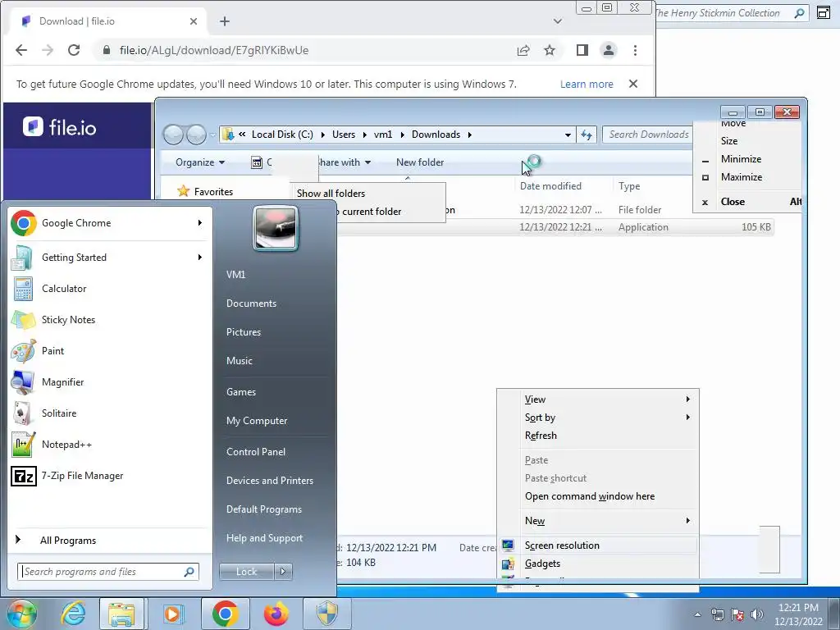Reload the file.io page in Chrome
Viewport: 840px width, 630px height.
click(74, 50)
